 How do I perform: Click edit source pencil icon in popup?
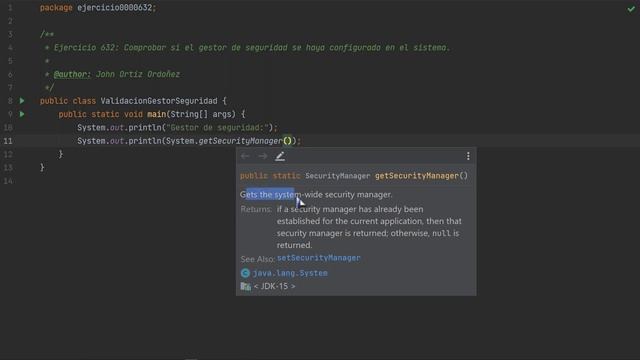point(280,156)
